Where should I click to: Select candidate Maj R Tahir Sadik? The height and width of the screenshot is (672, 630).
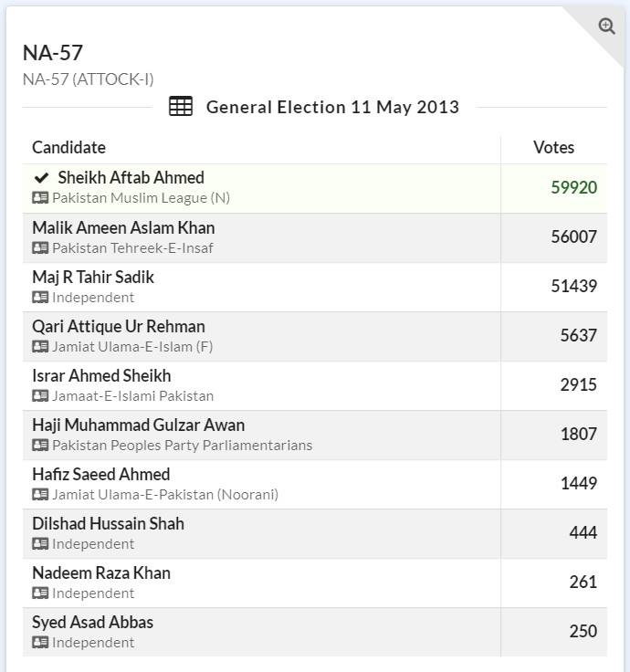[x=93, y=277]
